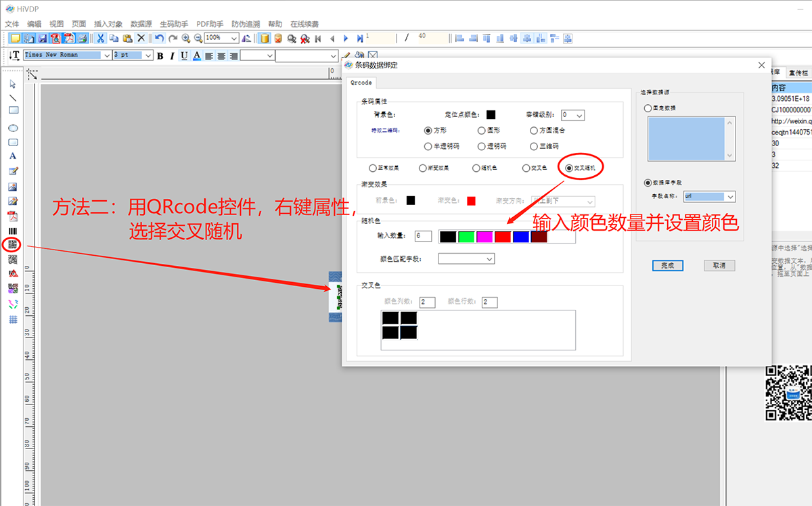Open the 插入对象 menu
The image size is (812, 506).
point(108,24)
